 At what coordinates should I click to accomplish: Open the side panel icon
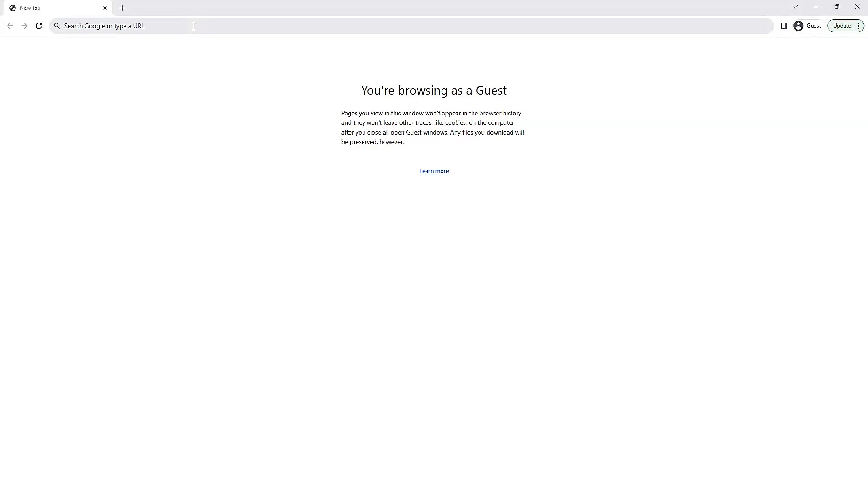[784, 26]
